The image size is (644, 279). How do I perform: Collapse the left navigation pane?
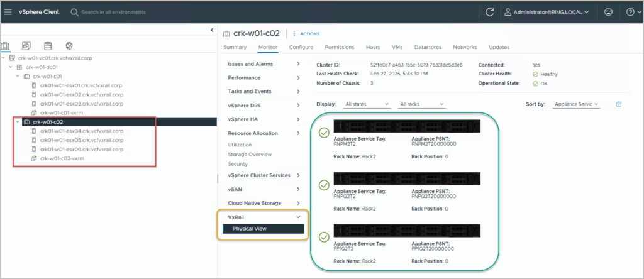pos(212,30)
